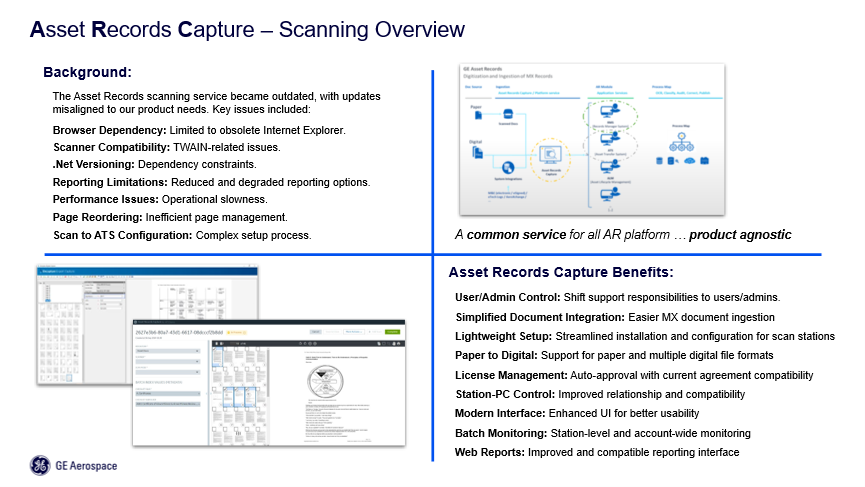Click the Paper document icon in diagram
This screenshot has width=865, height=487.
[479, 117]
